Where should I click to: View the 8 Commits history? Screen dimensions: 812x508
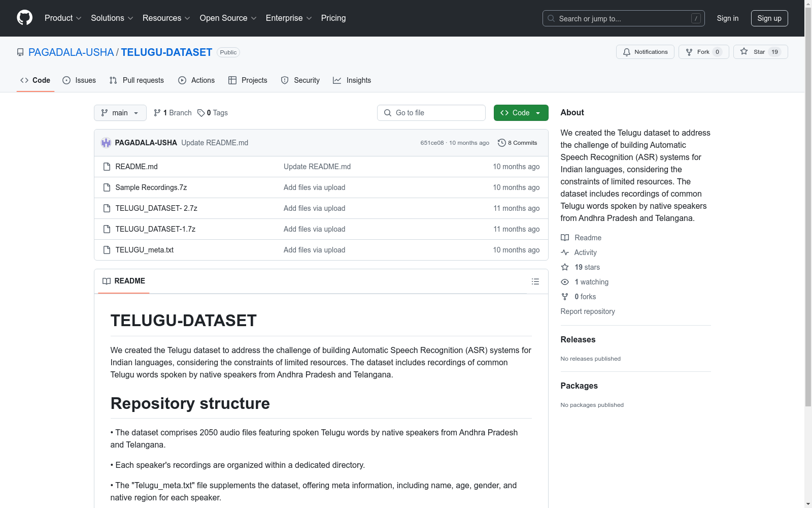tap(518, 143)
